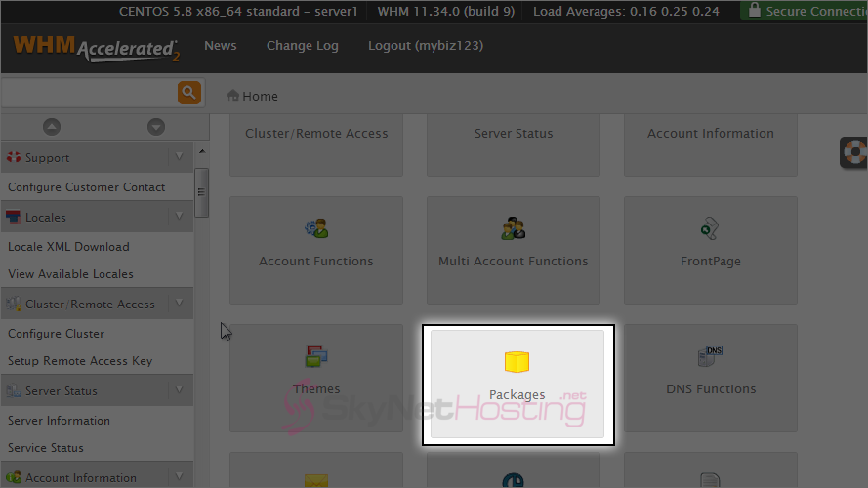Open the Themes icon tile

(x=316, y=378)
